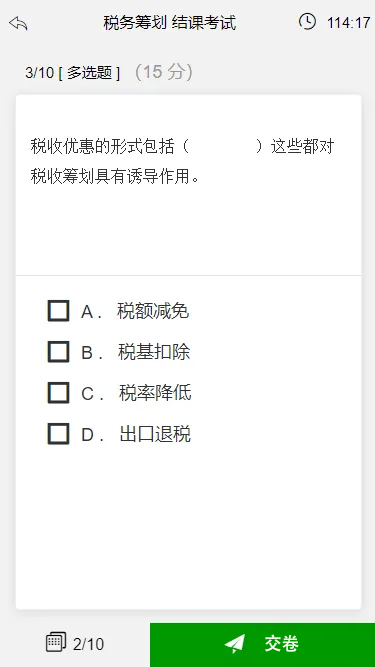Screen dimensions: 375x667
Task: Check option A 税额减免 checkbox
Action: (x=58, y=311)
